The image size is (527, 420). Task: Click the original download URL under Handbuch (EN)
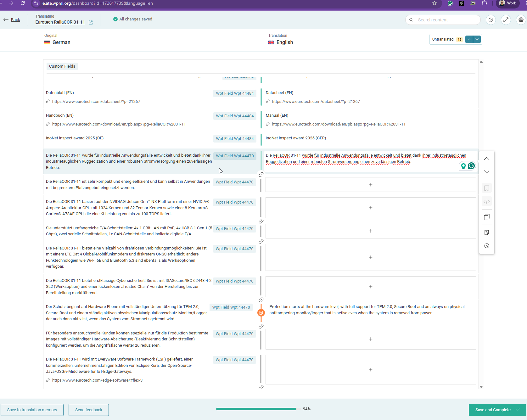(x=119, y=124)
